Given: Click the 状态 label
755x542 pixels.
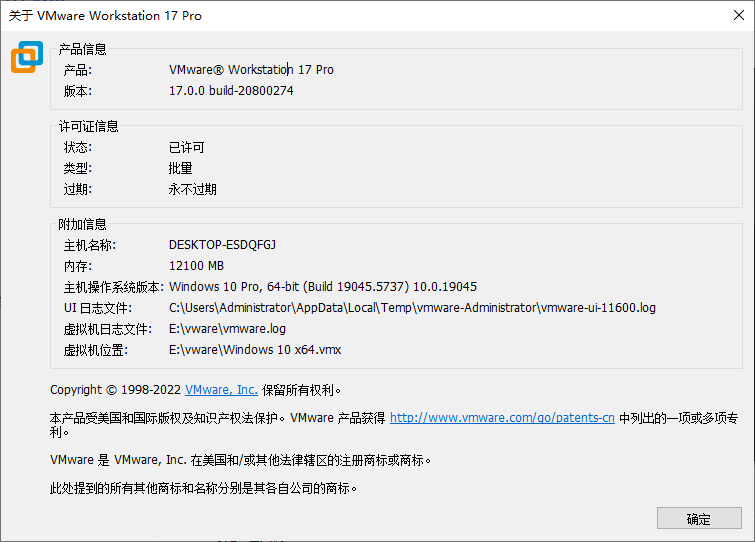Looking at the screenshot, I should tap(78, 147).
